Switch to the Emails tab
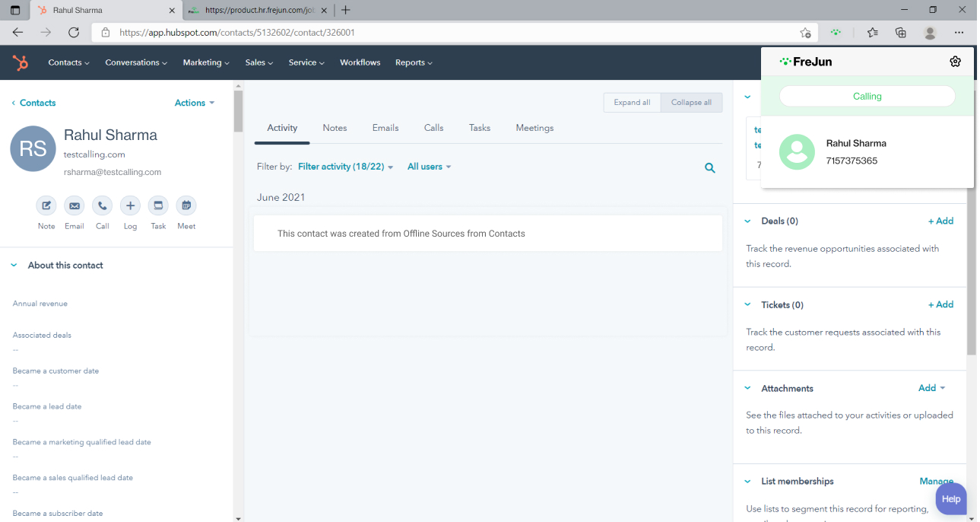This screenshot has height=522, width=980. pyautogui.click(x=385, y=128)
